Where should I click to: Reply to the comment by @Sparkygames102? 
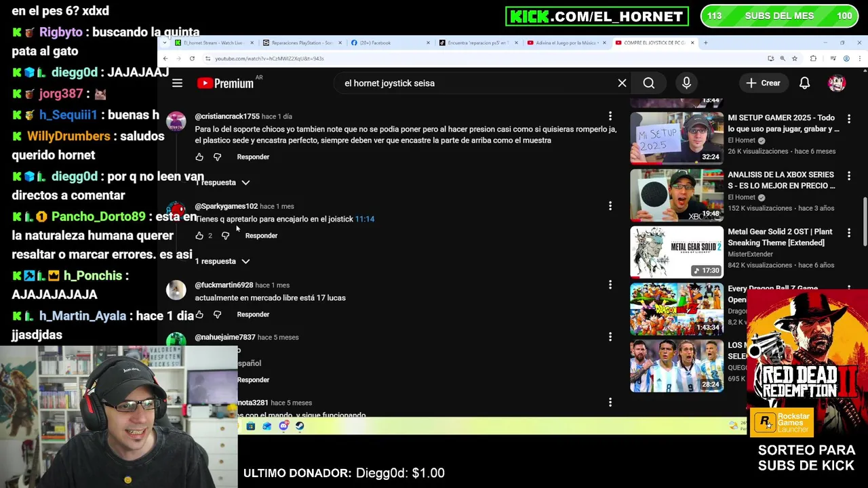coord(261,235)
